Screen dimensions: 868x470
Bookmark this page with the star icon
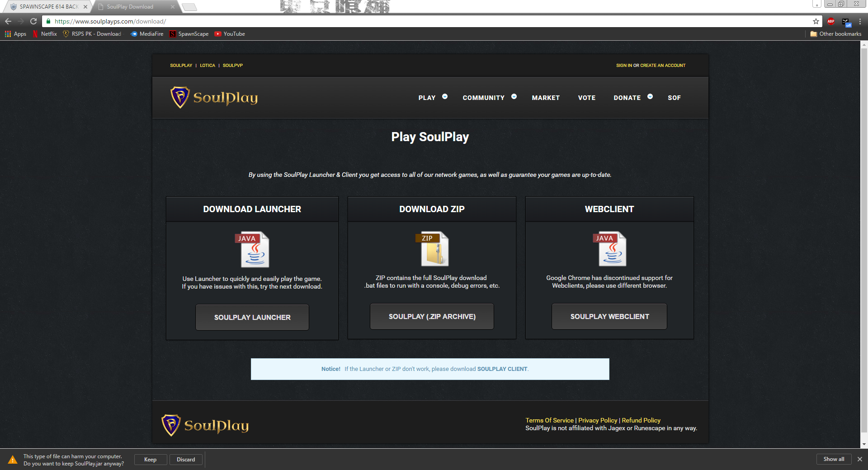tap(816, 21)
